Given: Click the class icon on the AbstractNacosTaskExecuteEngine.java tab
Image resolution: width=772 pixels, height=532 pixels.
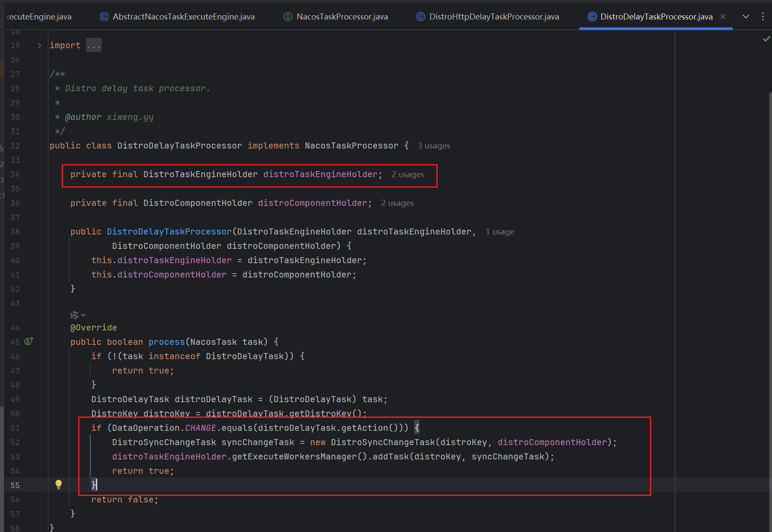Looking at the screenshot, I should [x=104, y=17].
